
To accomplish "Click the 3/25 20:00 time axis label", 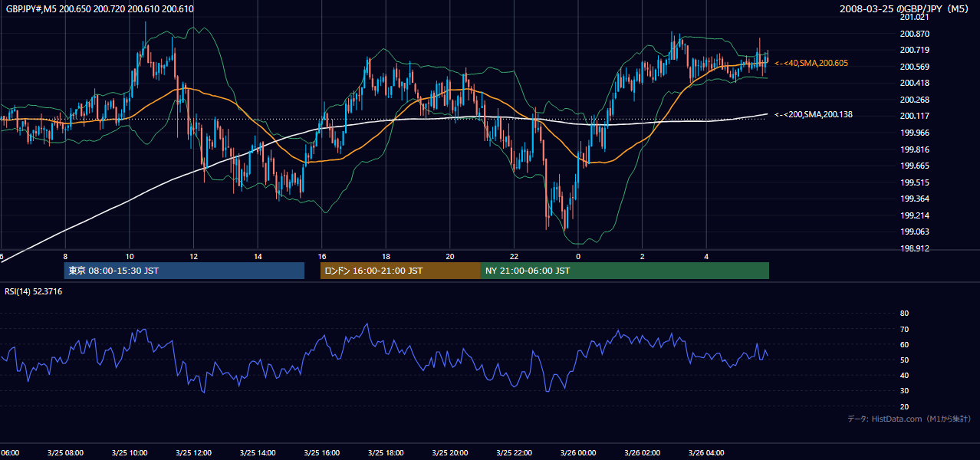I will (x=451, y=453).
